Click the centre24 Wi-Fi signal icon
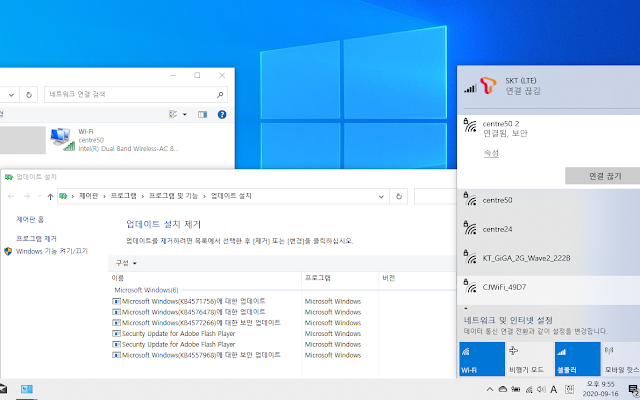The height and width of the screenshot is (400, 640). point(470,228)
